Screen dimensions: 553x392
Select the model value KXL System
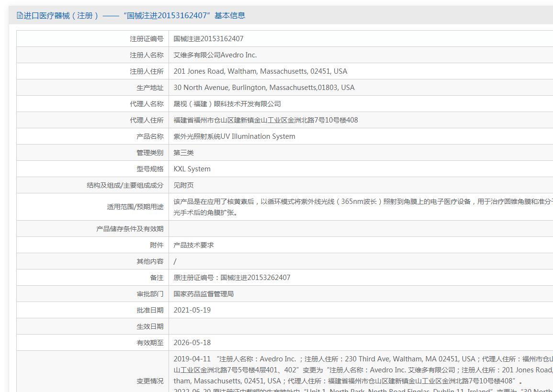(192, 169)
